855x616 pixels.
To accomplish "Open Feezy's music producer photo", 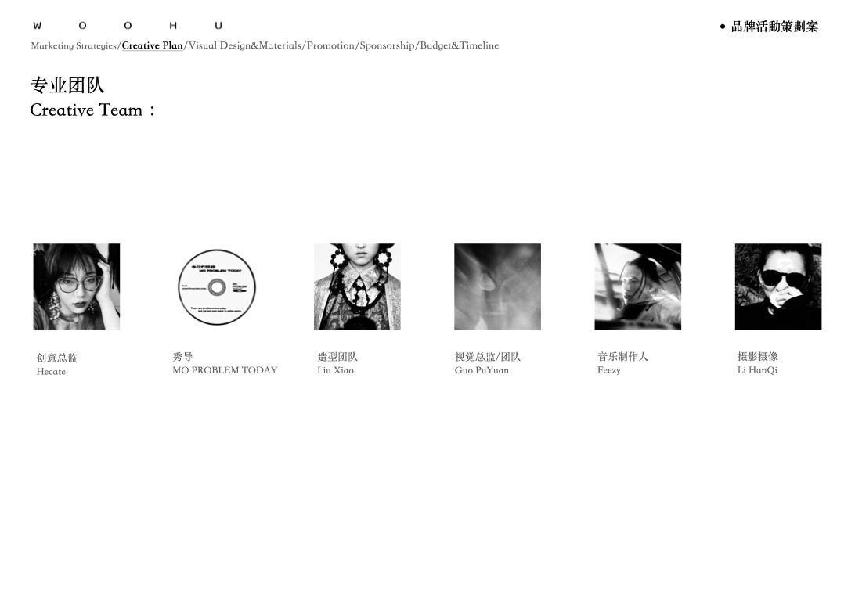I will point(637,286).
